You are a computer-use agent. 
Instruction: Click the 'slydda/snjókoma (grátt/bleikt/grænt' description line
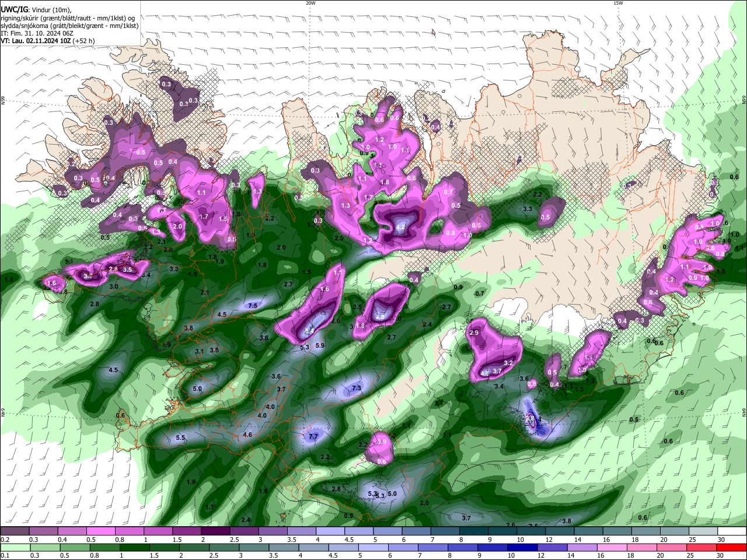pos(69,26)
